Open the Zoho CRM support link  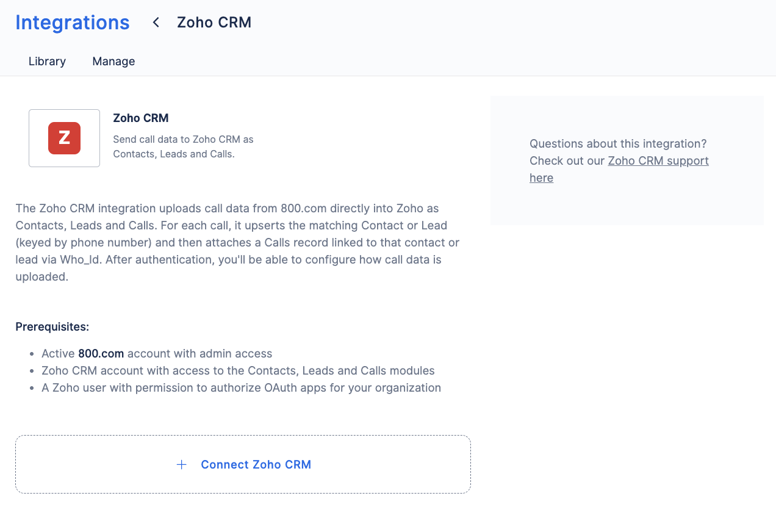pos(658,161)
